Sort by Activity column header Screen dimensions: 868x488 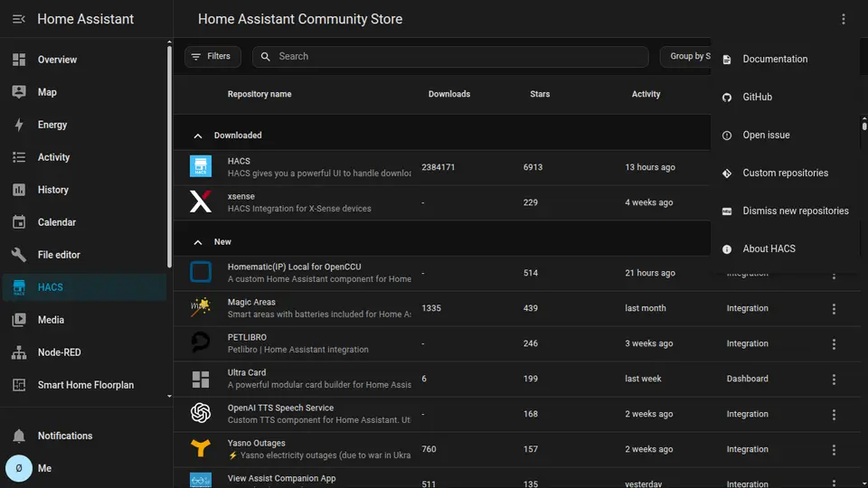click(646, 94)
